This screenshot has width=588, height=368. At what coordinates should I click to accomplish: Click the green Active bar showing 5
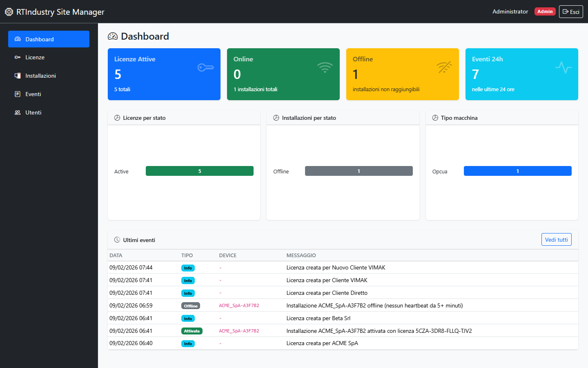200,171
